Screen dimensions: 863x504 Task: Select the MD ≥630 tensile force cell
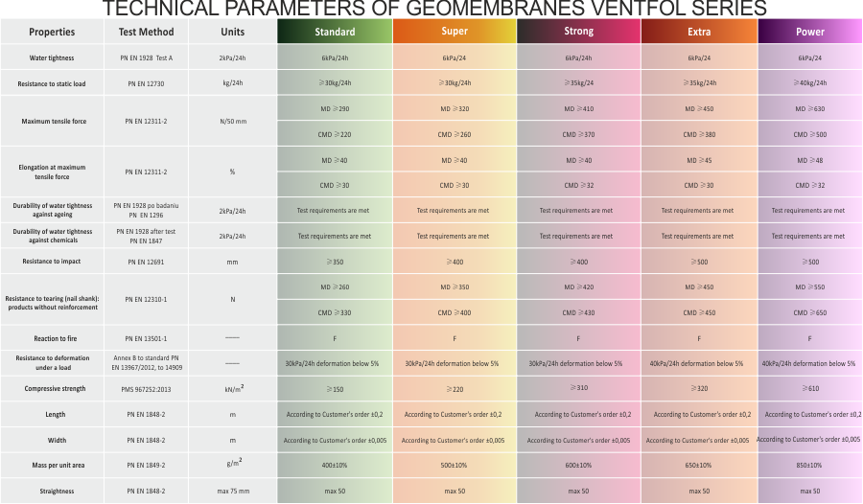809,109
